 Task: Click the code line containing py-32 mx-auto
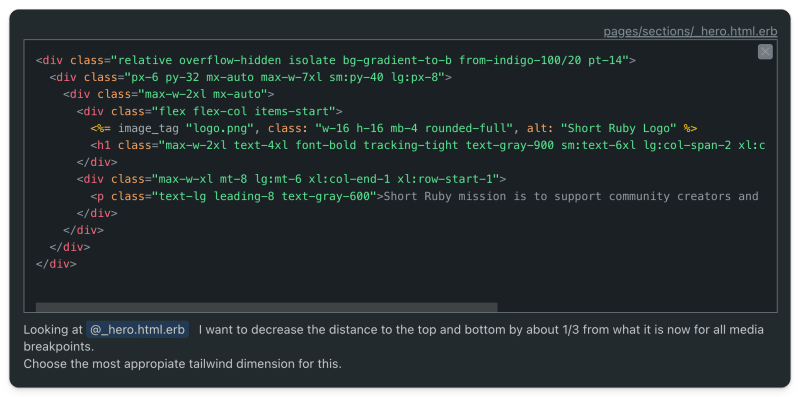251,77
